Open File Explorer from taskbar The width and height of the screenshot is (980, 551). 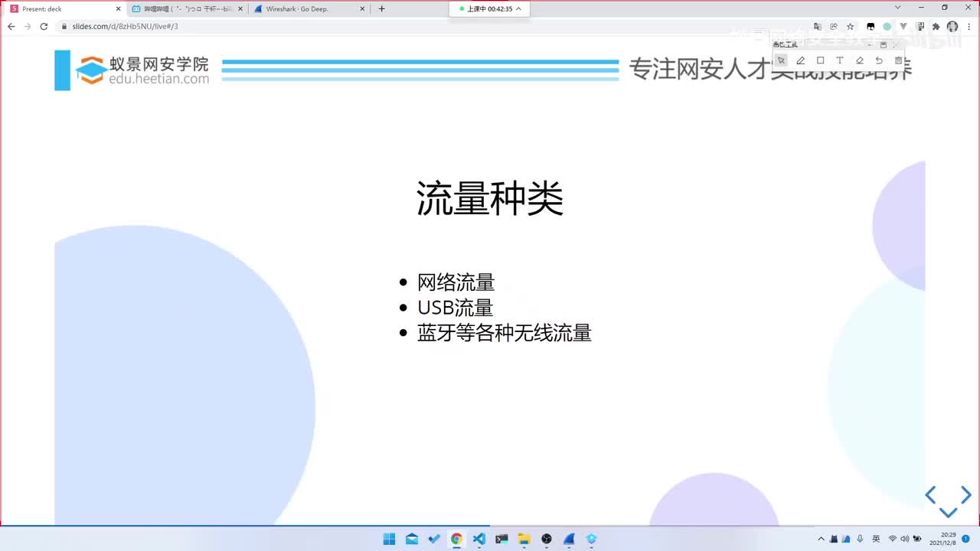pos(524,539)
